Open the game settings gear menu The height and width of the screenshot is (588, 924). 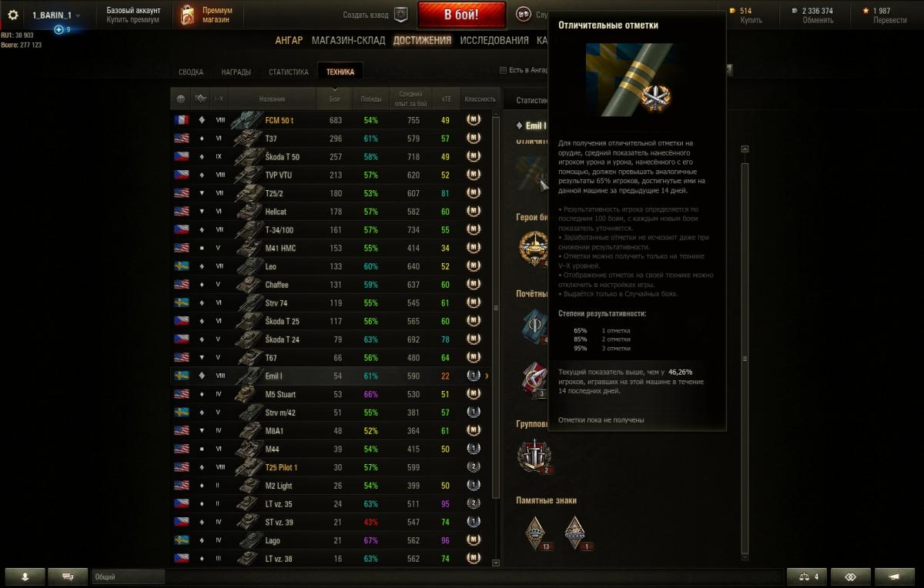point(12,15)
